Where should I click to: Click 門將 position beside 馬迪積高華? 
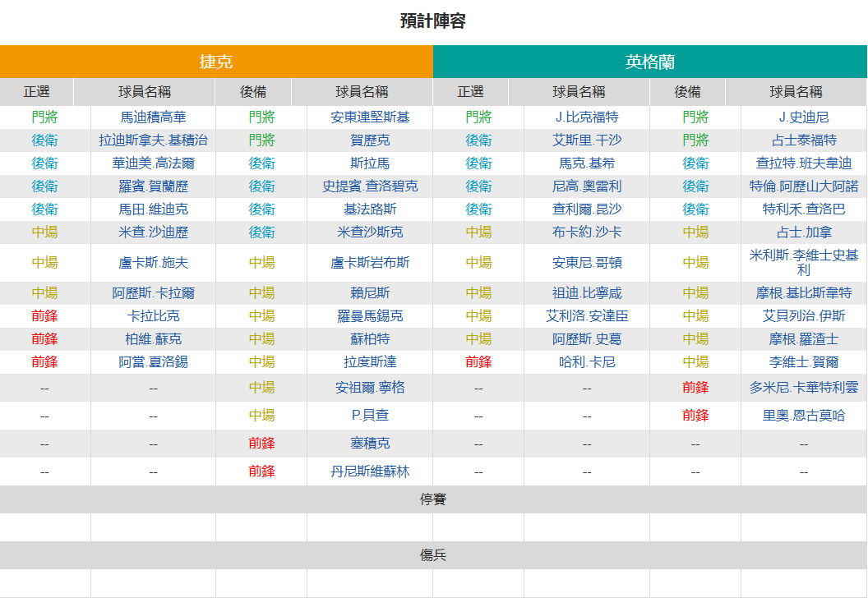(x=45, y=117)
